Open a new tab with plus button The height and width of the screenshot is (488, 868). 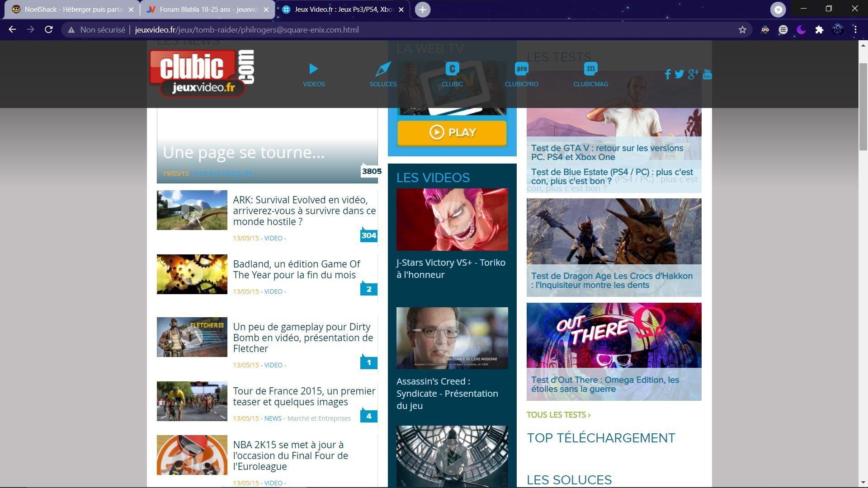pyautogui.click(x=422, y=9)
